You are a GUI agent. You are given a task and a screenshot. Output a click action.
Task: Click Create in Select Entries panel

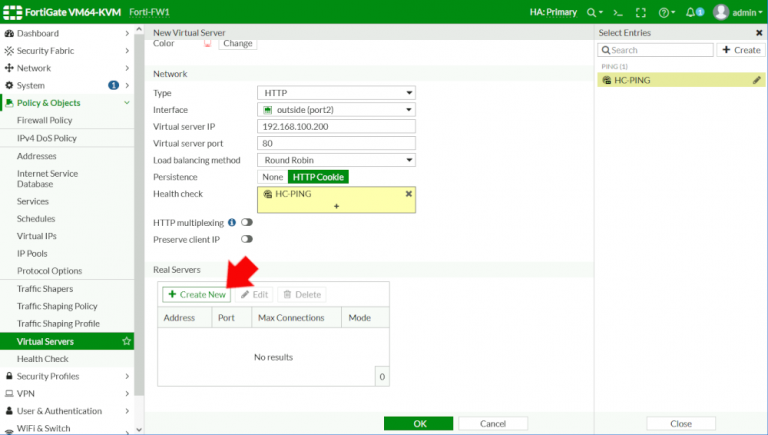coord(741,50)
